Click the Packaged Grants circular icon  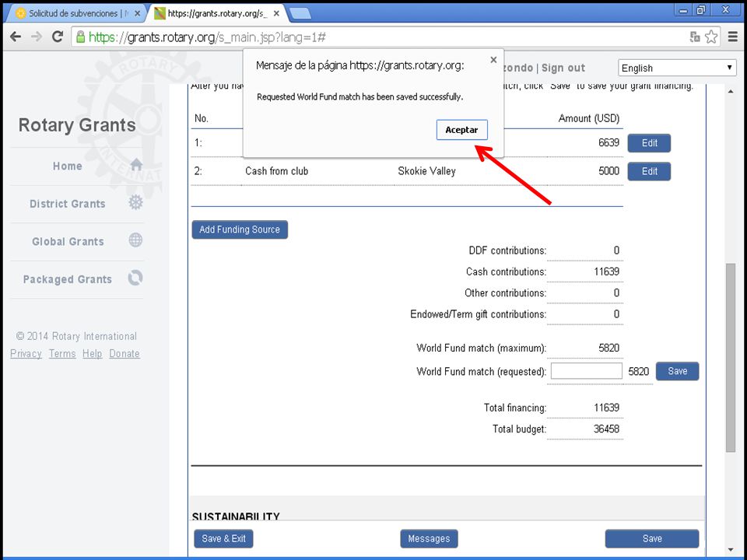pos(135,278)
